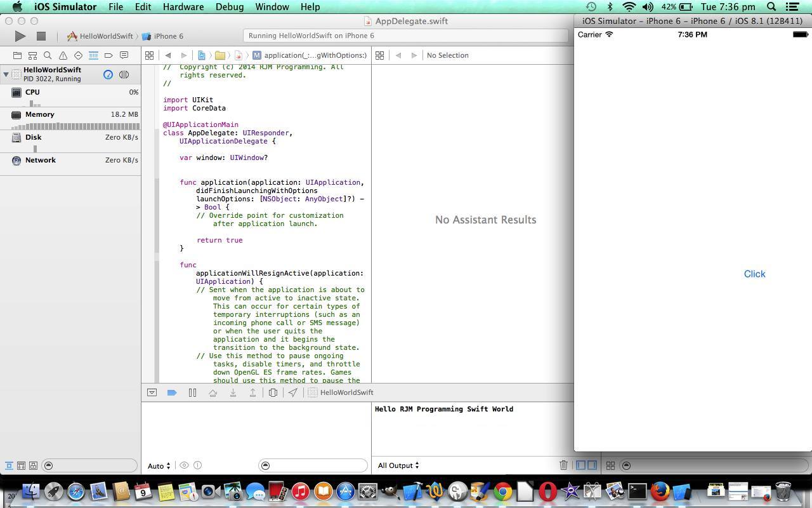Click the Step Over debug icon

[213, 392]
